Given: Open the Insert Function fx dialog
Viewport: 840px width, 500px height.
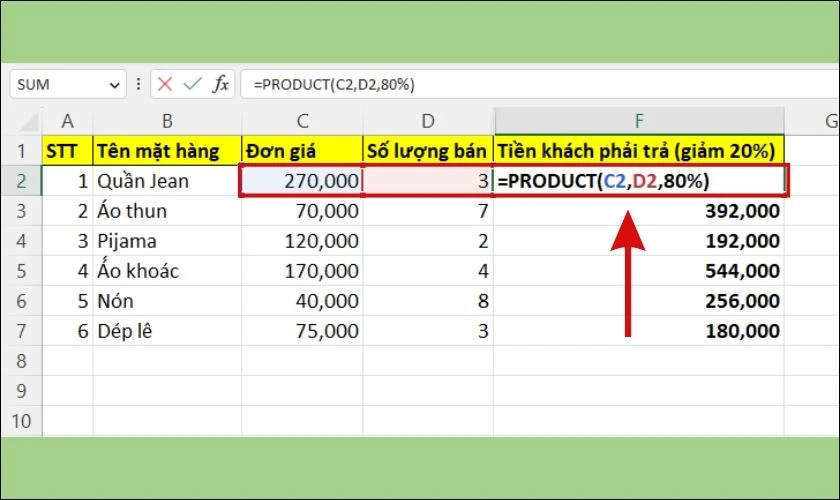Looking at the screenshot, I should [220, 84].
